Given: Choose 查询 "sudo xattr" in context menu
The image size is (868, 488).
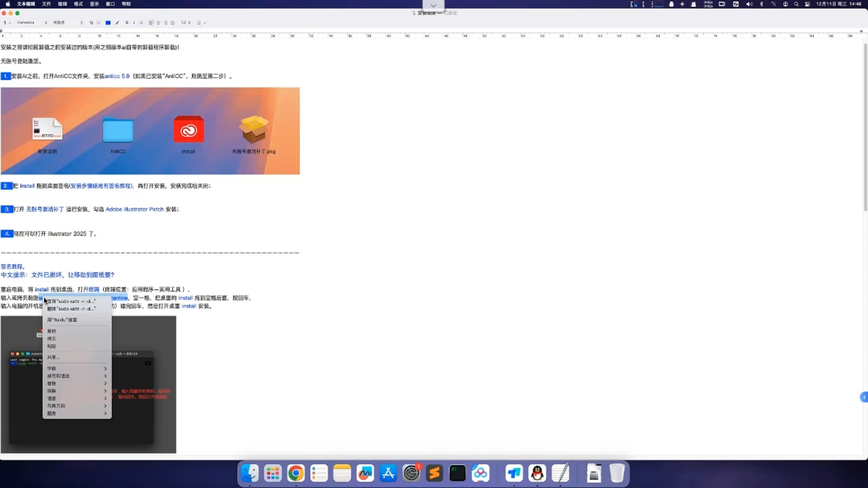Looking at the screenshot, I should pos(77,301).
